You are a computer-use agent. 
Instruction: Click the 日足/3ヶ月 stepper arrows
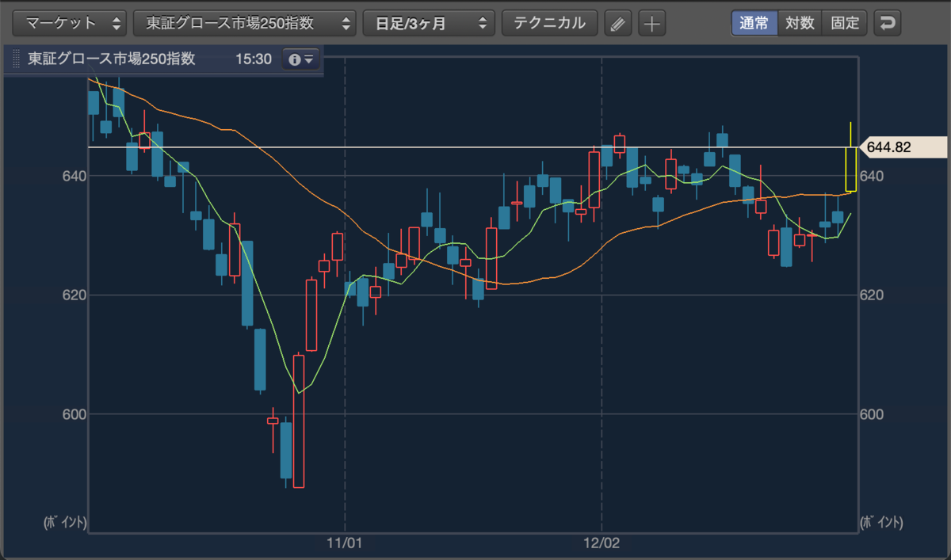[x=483, y=23]
